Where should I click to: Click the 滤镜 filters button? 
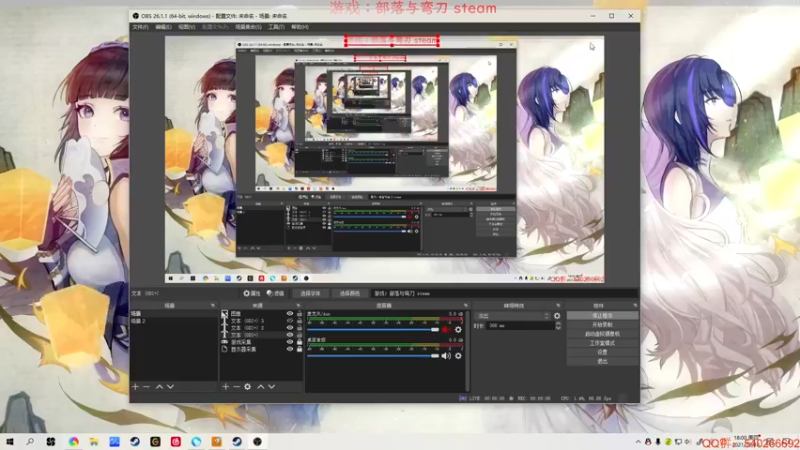click(276, 293)
